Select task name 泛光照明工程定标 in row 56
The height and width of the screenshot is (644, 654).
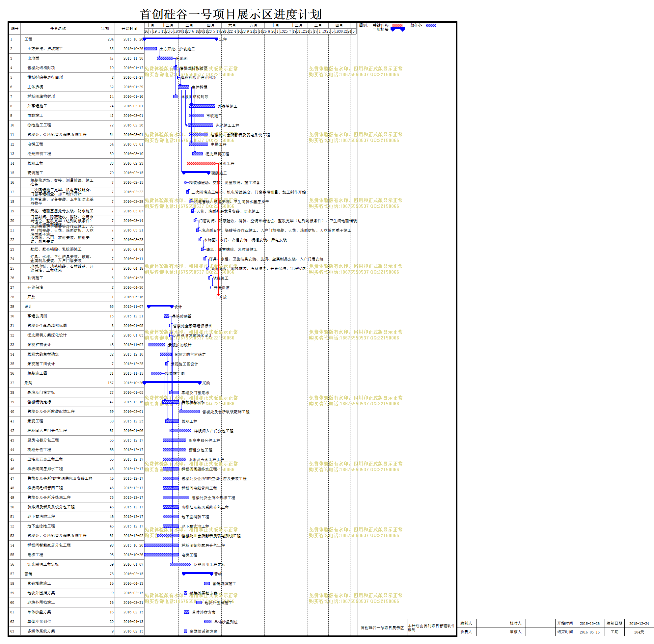pyautogui.click(x=43, y=564)
